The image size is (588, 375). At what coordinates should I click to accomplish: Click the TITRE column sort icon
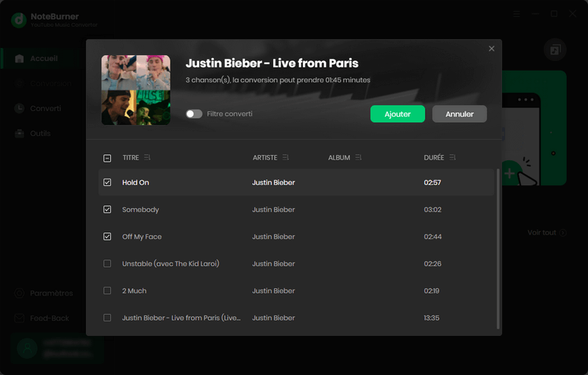click(148, 158)
